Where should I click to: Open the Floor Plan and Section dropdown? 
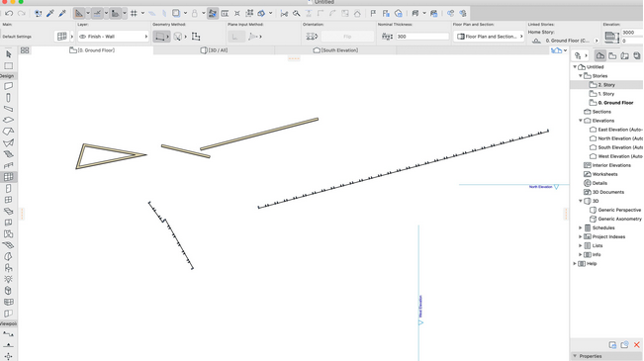coord(489,37)
